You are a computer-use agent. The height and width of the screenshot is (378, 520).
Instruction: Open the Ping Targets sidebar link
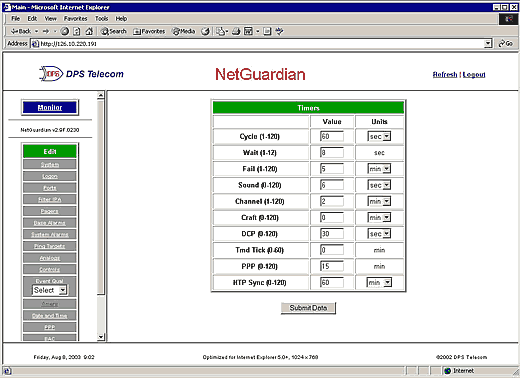click(50, 246)
